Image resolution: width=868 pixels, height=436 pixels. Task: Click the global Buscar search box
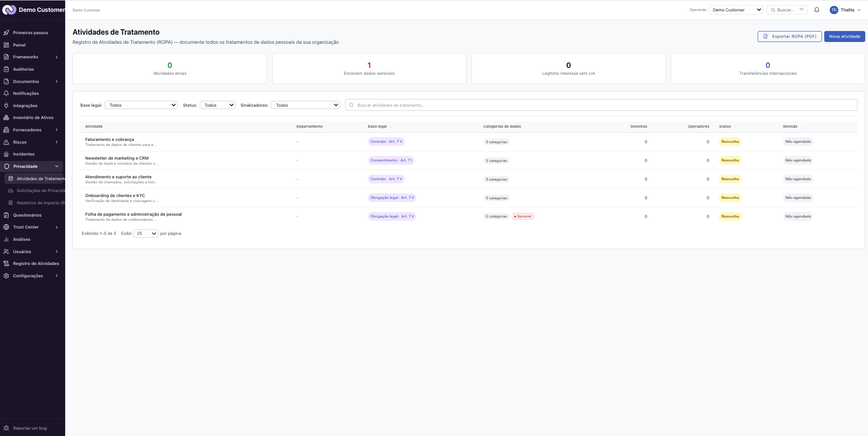pyautogui.click(x=787, y=10)
